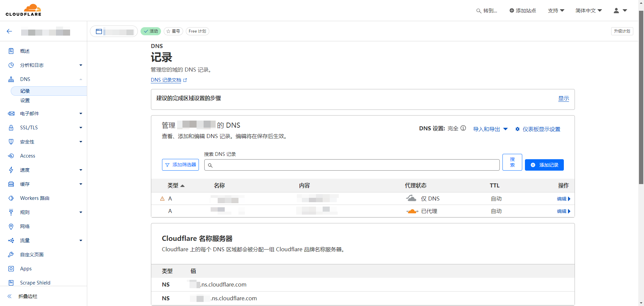Click the warning triangle on first A record

pos(162,199)
